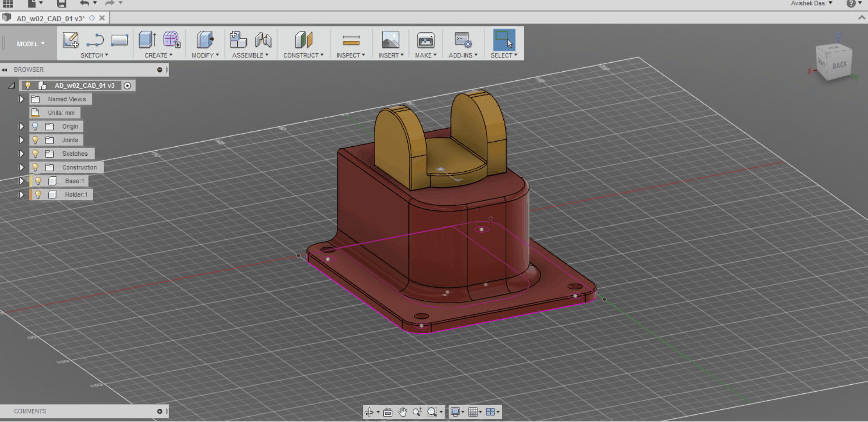Toggle root AD_w02_CAD_01 v3 visibility bulb
868x422 pixels.
28,85
